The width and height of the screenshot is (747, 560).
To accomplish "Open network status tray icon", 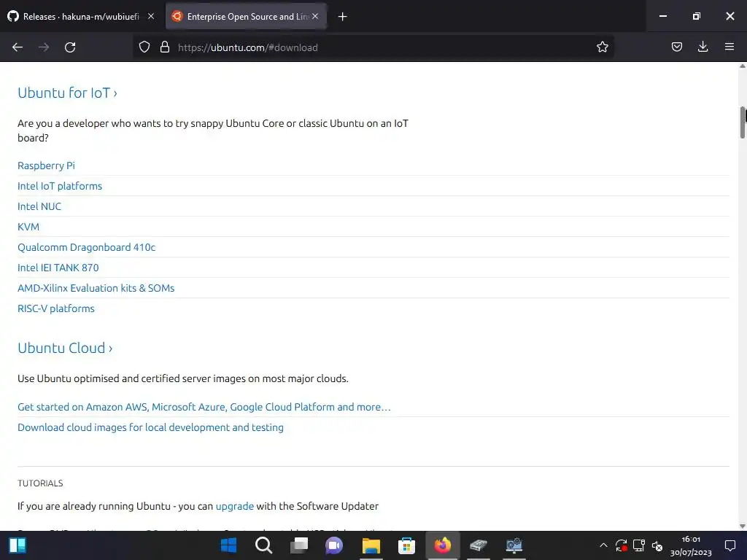I will point(639,545).
